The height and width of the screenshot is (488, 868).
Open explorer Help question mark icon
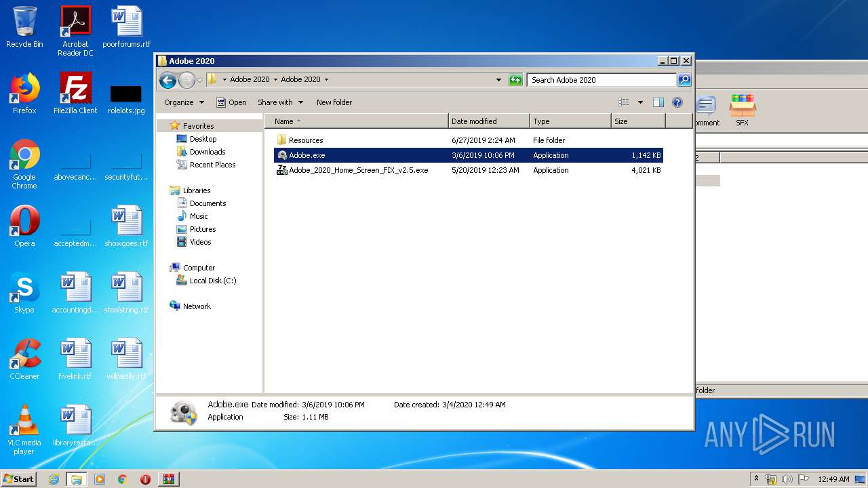[x=677, y=102]
